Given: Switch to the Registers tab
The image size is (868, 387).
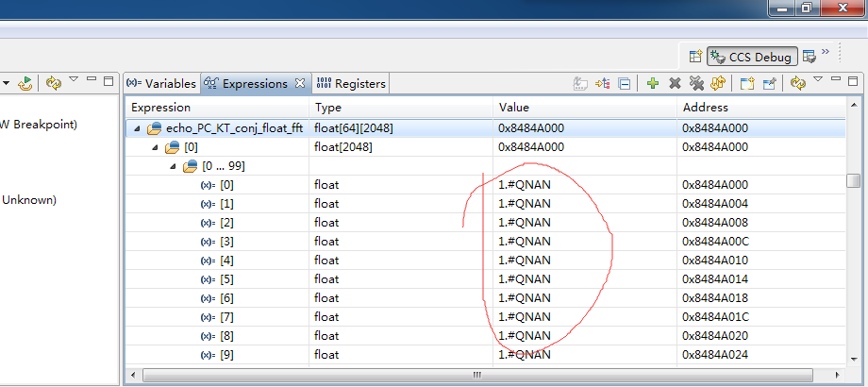Looking at the screenshot, I should (350, 84).
